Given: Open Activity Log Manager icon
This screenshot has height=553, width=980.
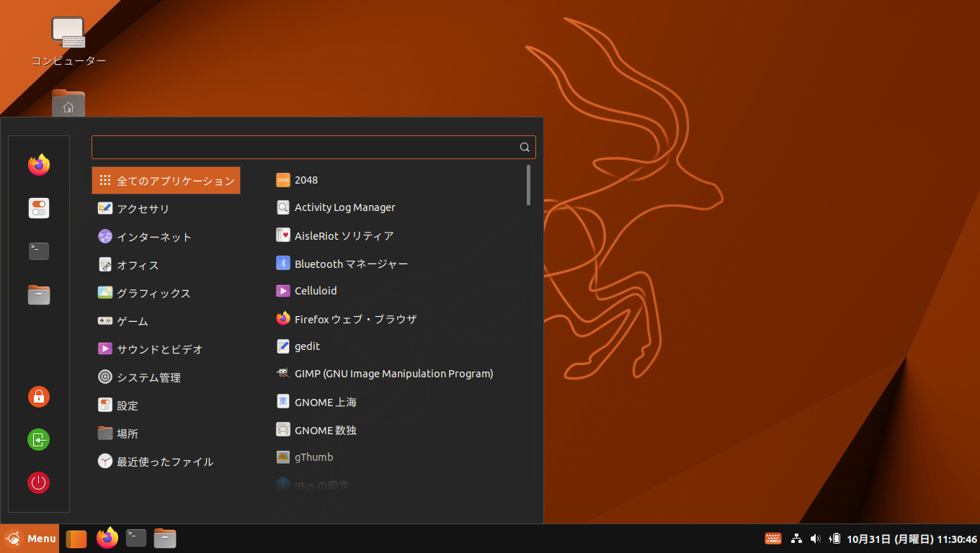Looking at the screenshot, I should [283, 207].
